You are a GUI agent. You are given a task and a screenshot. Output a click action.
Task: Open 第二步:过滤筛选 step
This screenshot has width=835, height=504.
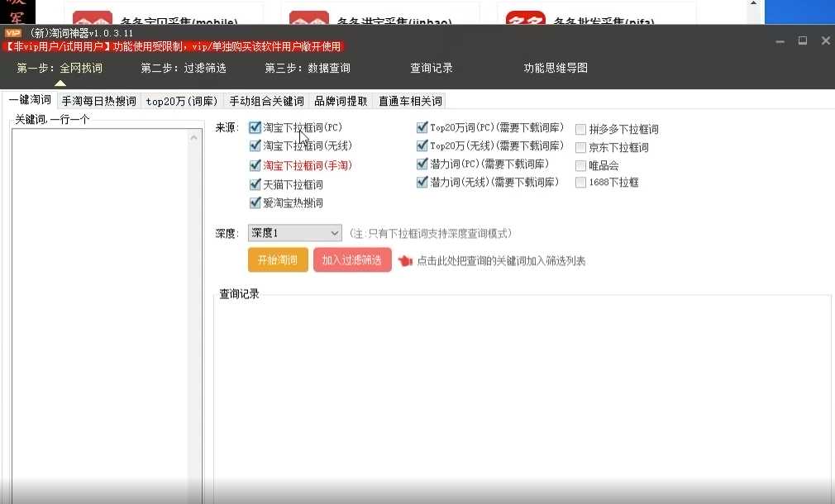coord(184,68)
